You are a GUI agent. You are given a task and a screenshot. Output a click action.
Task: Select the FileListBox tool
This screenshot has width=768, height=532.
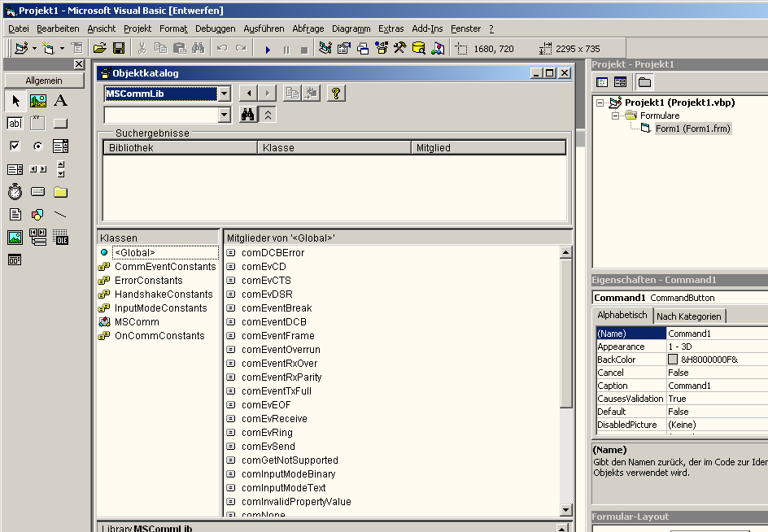15,214
